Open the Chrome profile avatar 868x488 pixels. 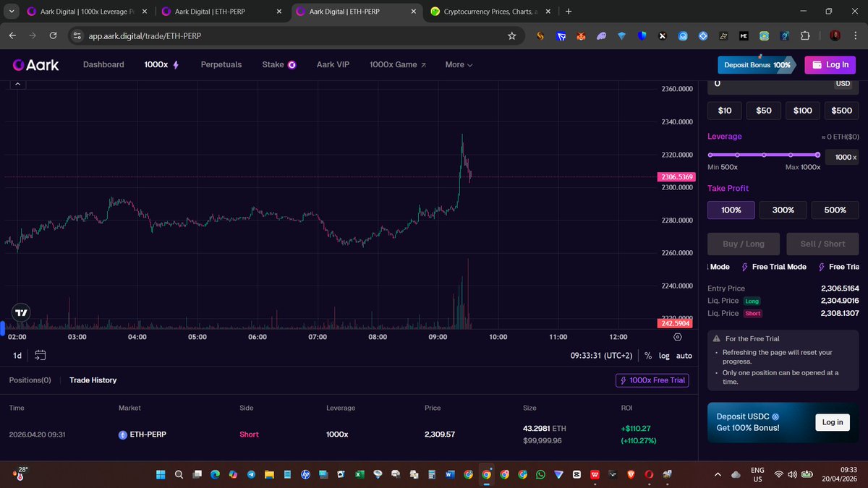835,35
